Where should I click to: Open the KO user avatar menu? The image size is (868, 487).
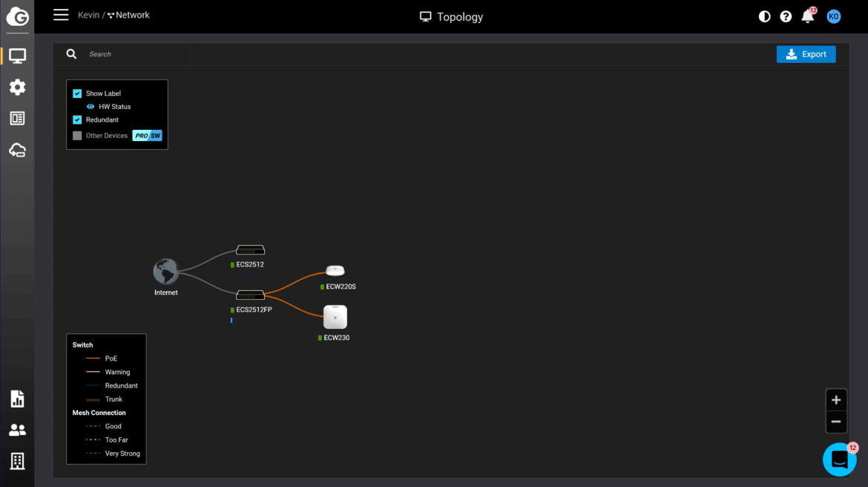(x=834, y=16)
